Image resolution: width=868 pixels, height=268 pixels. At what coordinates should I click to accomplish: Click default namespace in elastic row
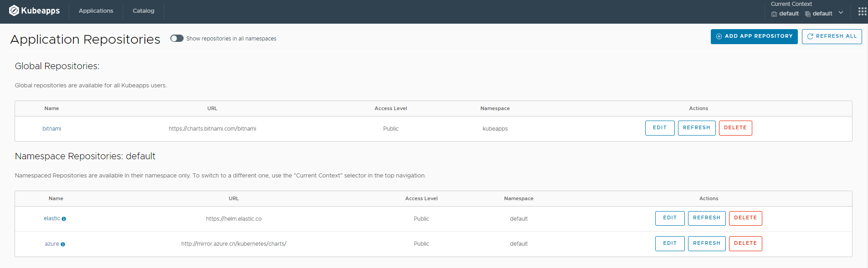coord(519,219)
